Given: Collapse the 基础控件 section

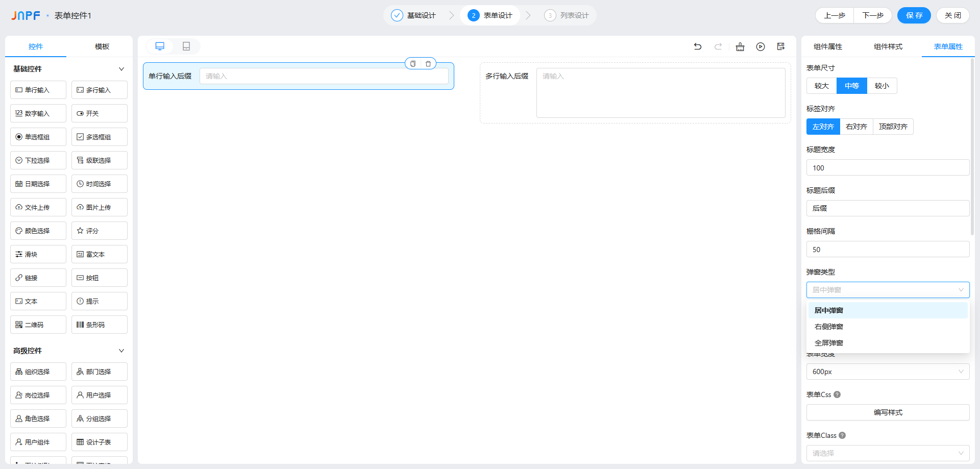Looking at the screenshot, I should click(121, 69).
